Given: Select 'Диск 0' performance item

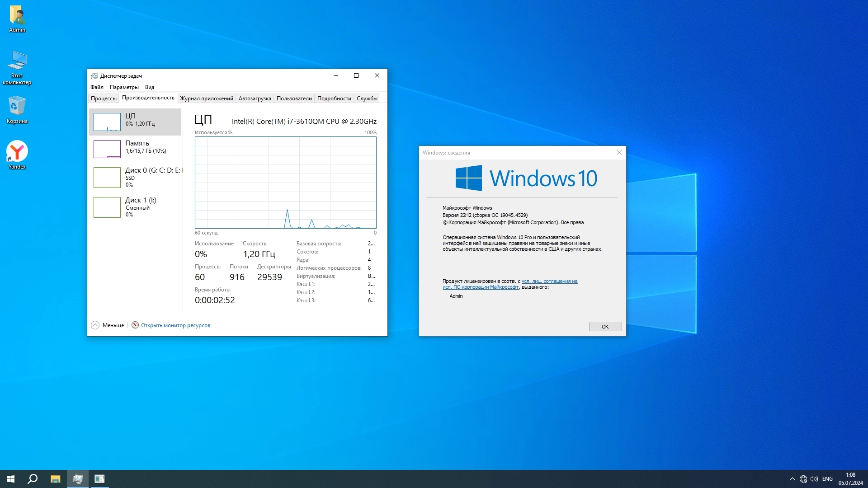Looking at the screenshot, I should 135,177.
